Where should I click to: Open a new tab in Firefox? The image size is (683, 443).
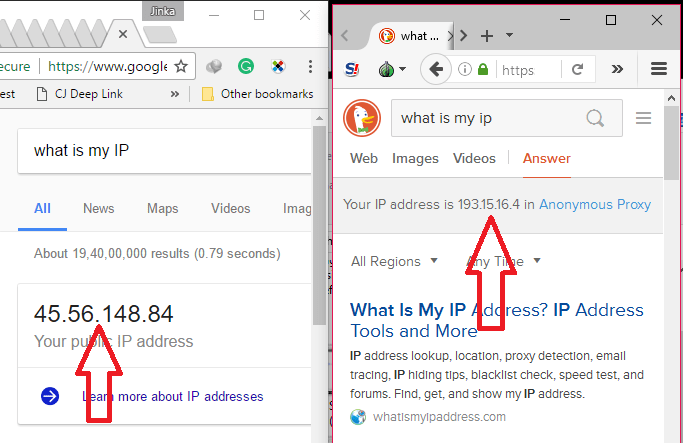pyautogui.click(x=487, y=36)
